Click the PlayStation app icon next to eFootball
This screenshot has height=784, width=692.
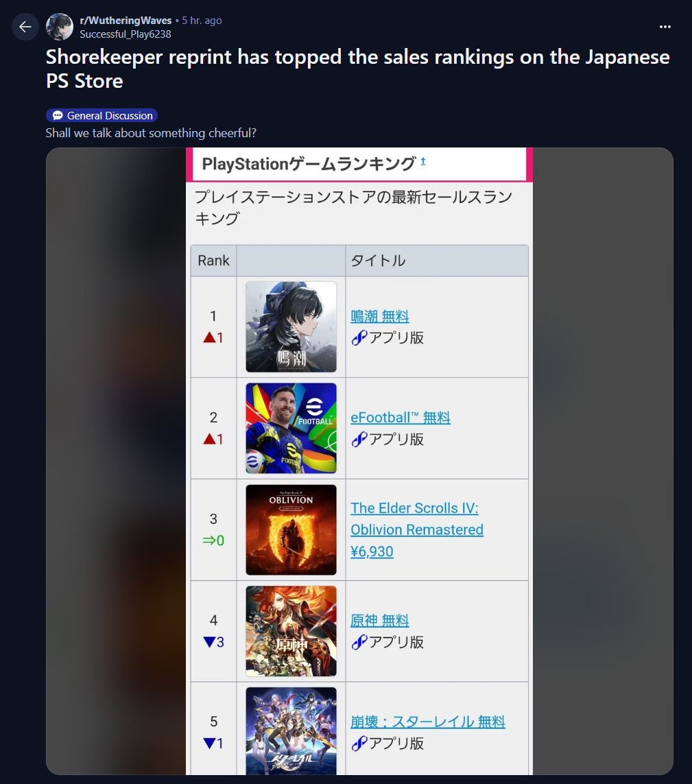pyautogui.click(x=359, y=439)
